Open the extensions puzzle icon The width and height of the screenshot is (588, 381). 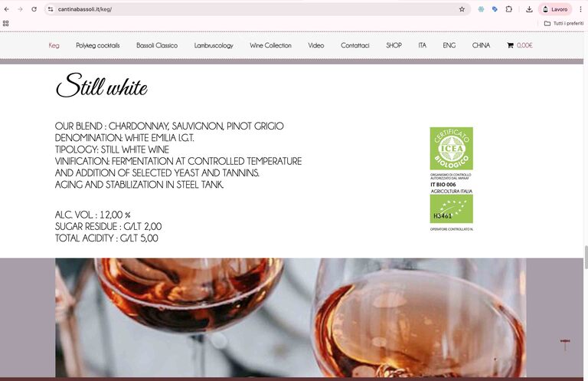pyautogui.click(x=509, y=9)
